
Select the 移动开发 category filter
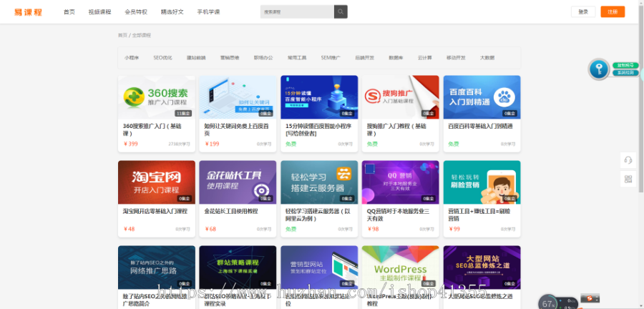[x=456, y=57]
